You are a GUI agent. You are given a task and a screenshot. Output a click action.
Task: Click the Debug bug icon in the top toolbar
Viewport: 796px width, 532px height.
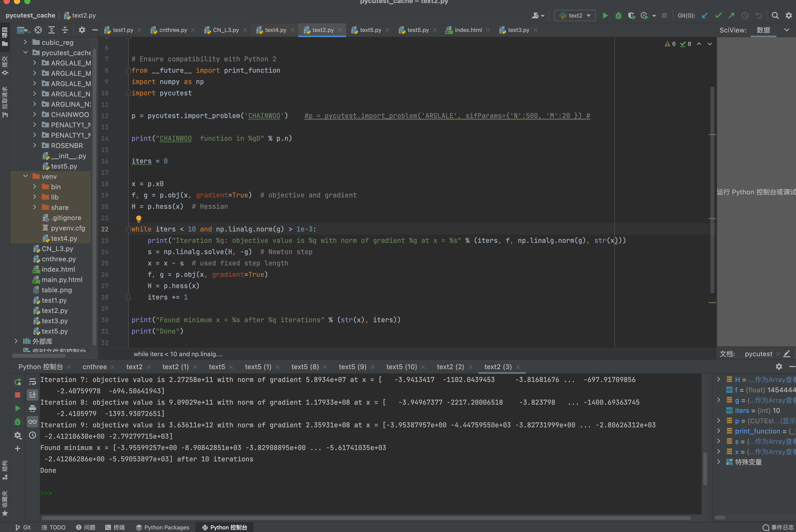click(618, 16)
